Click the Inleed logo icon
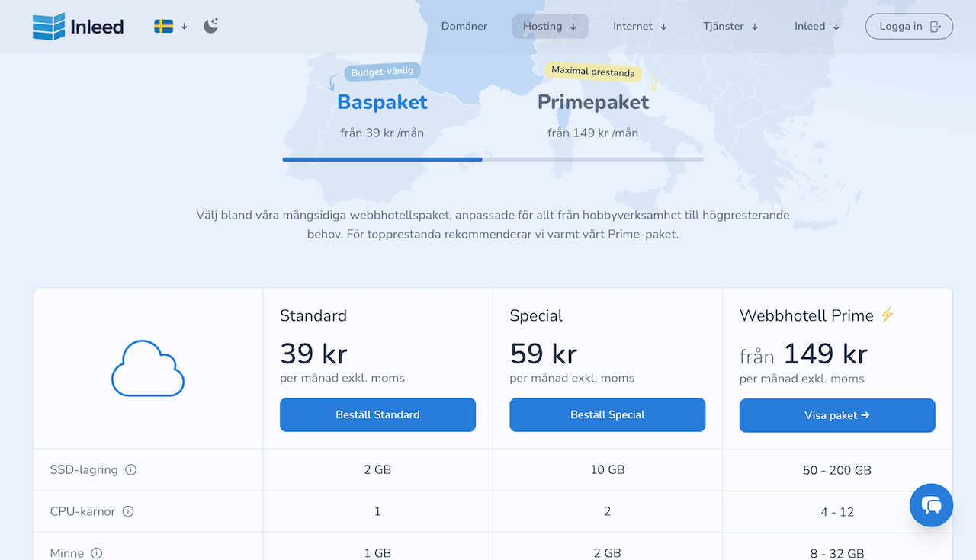 (x=49, y=27)
